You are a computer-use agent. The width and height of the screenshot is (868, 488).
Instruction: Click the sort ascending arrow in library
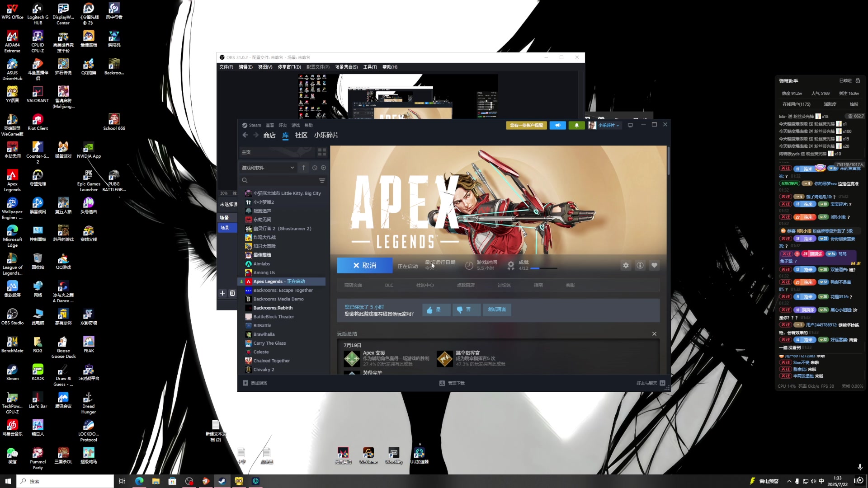pos(304,168)
